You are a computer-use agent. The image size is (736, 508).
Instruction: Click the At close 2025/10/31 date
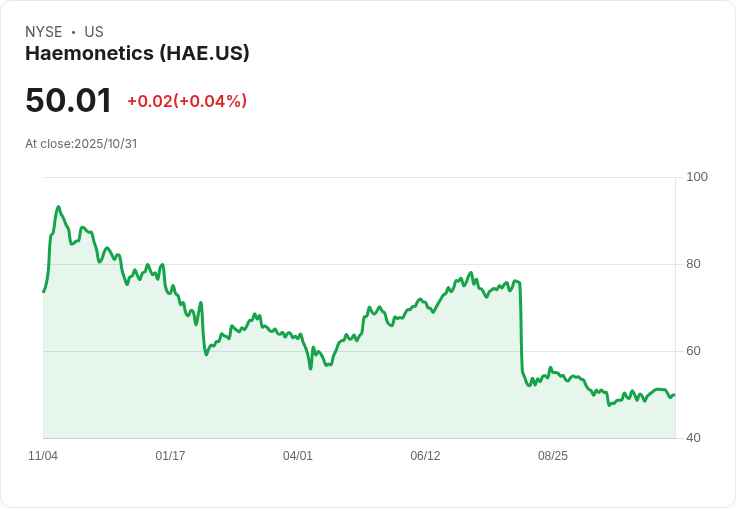click(x=81, y=144)
